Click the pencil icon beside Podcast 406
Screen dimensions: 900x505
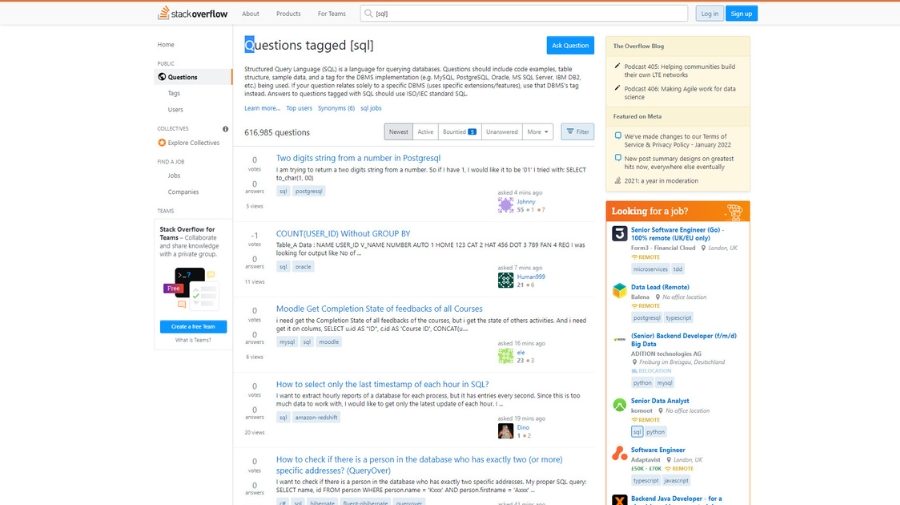coord(618,88)
